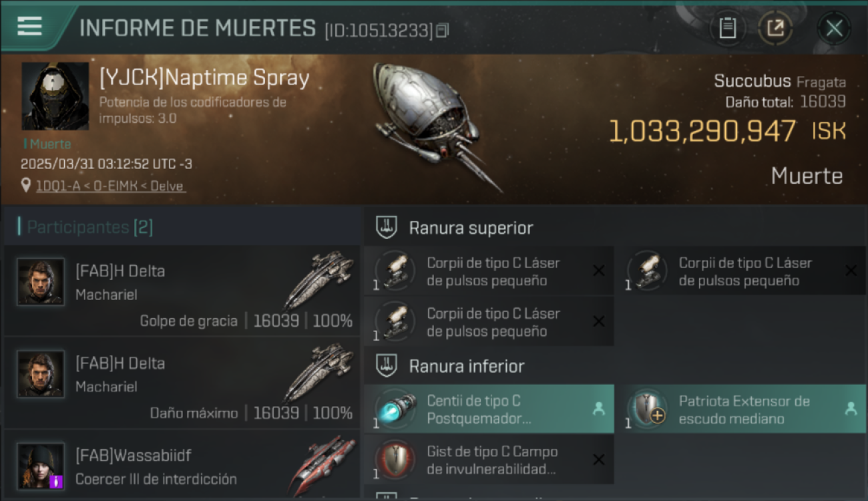
Task: Toggle the Patriota Extensor person icon
Action: click(851, 409)
